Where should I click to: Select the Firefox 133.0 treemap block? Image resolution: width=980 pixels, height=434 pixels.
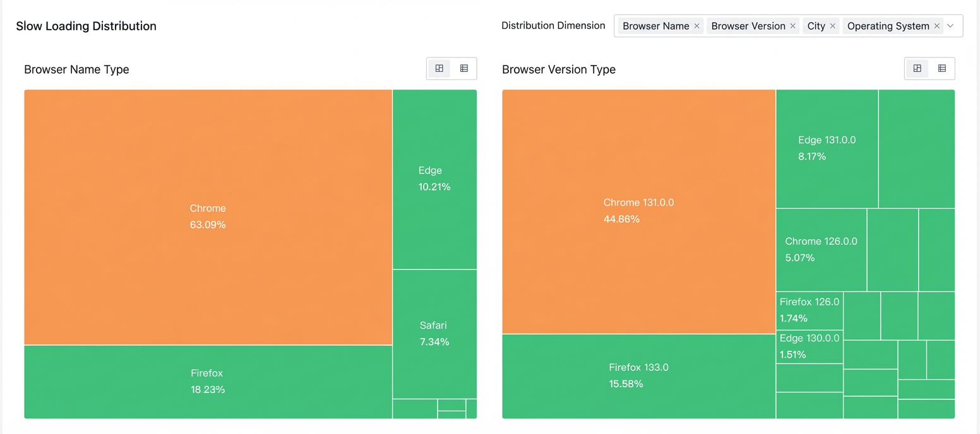click(x=638, y=376)
